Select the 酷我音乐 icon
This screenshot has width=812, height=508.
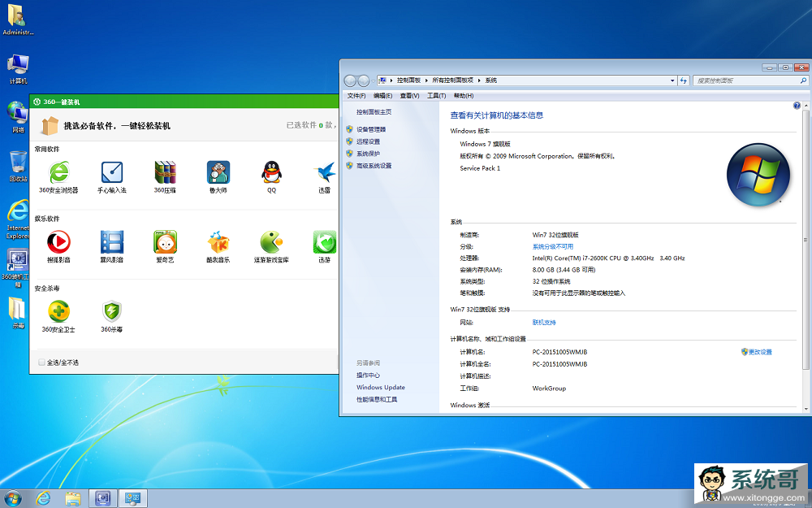218,242
